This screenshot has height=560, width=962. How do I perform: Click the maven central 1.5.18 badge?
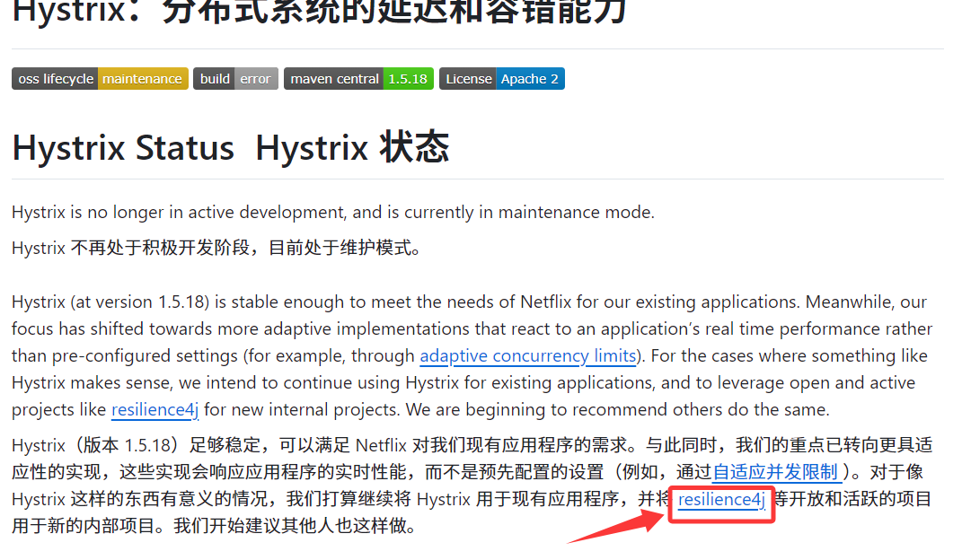[358, 79]
